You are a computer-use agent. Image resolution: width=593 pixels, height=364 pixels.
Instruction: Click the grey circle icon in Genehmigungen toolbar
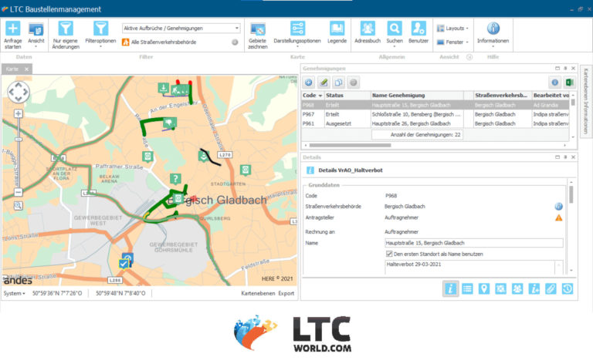[x=353, y=83]
